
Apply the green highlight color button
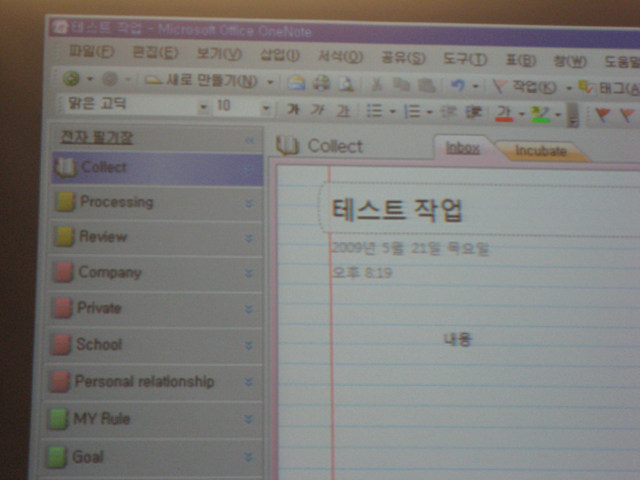[x=540, y=114]
